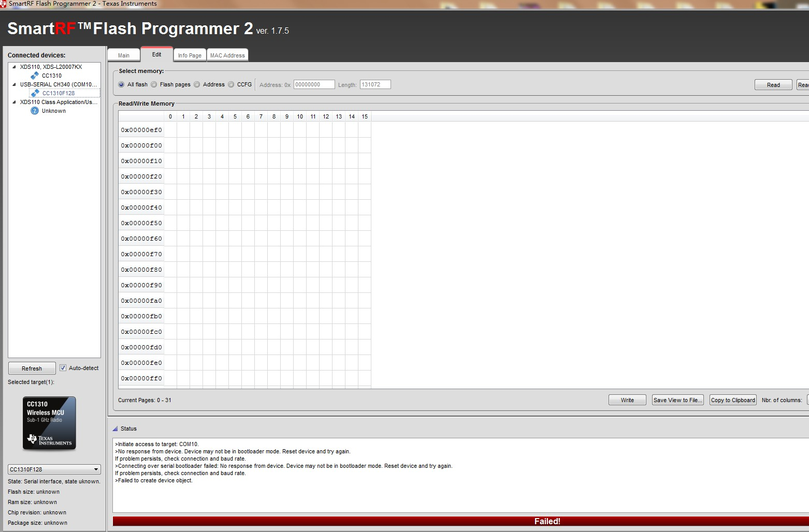Focus the Length input field
The width and height of the screenshot is (809, 532).
pos(375,84)
